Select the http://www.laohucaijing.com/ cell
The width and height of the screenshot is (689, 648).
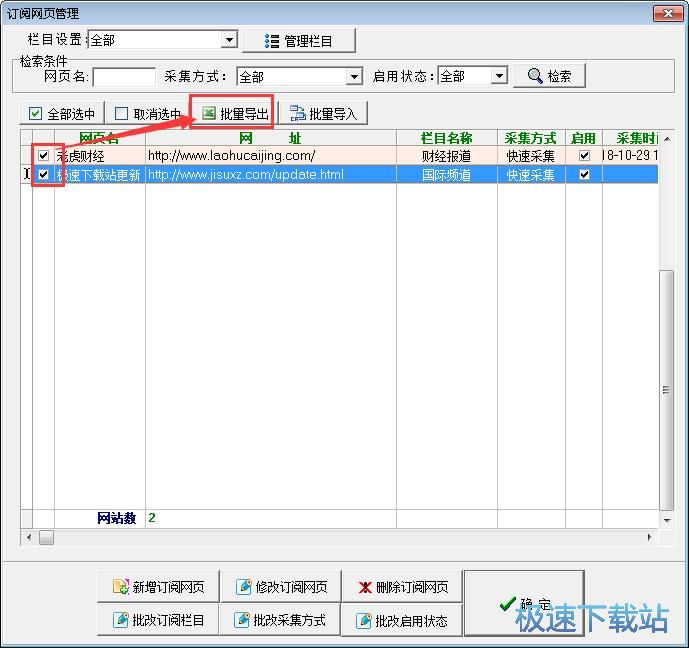(271, 156)
